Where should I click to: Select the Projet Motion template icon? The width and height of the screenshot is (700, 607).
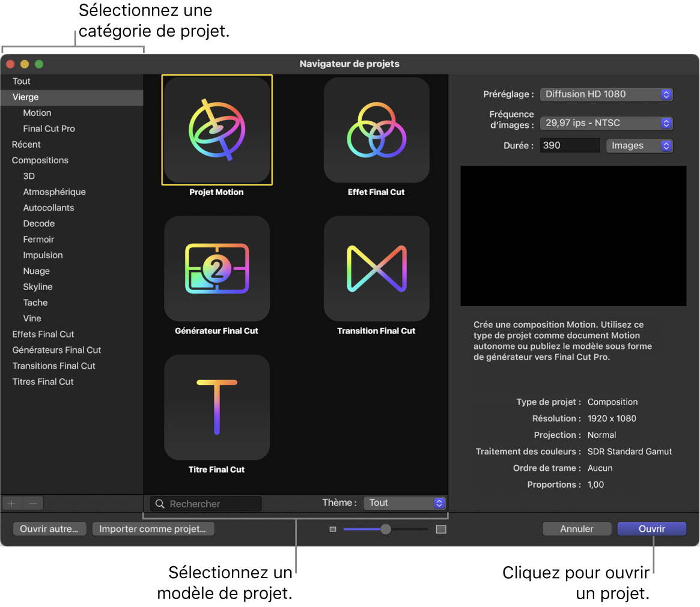217,130
